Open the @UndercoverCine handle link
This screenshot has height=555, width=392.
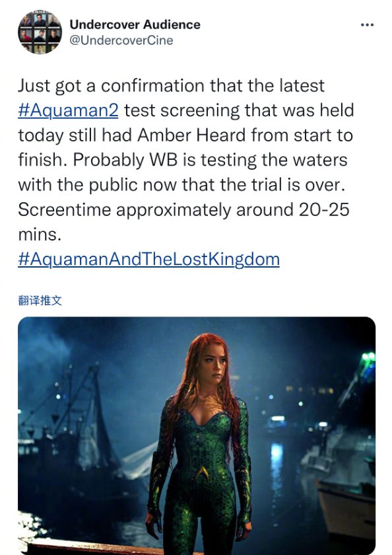coord(121,40)
